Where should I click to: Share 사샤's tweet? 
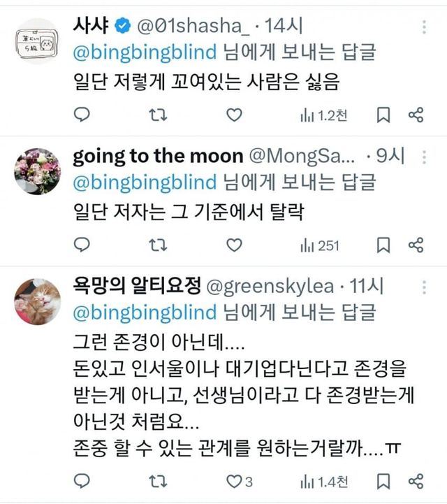click(x=416, y=115)
